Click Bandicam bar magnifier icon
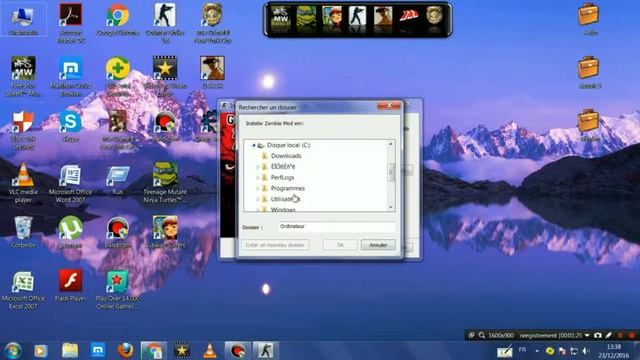640x360 pixels. click(x=482, y=335)
